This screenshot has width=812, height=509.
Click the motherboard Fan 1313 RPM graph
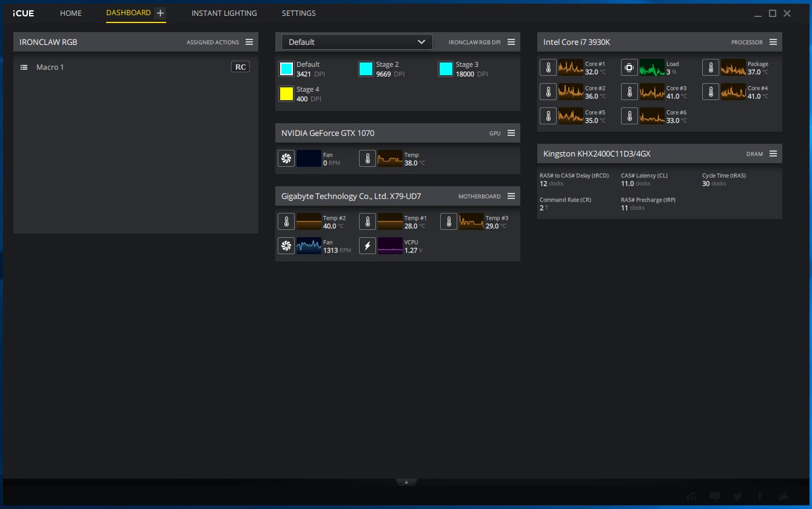coord(309,246)
